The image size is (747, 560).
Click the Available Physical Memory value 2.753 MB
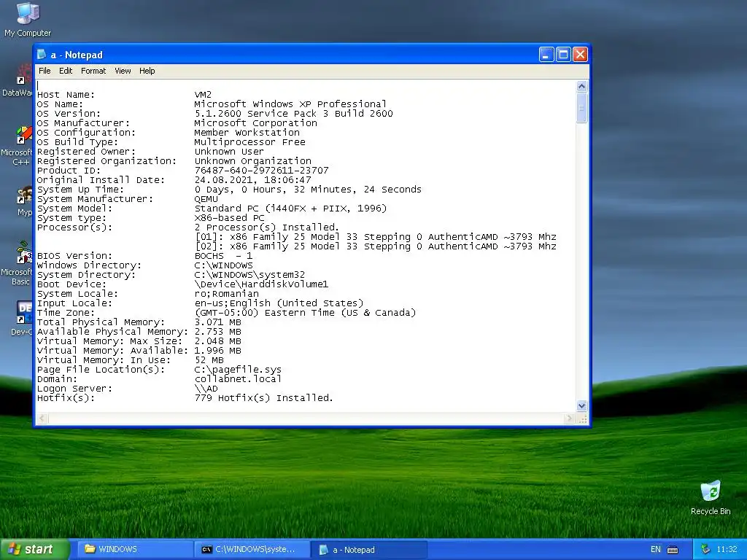(x=217, y=332)
